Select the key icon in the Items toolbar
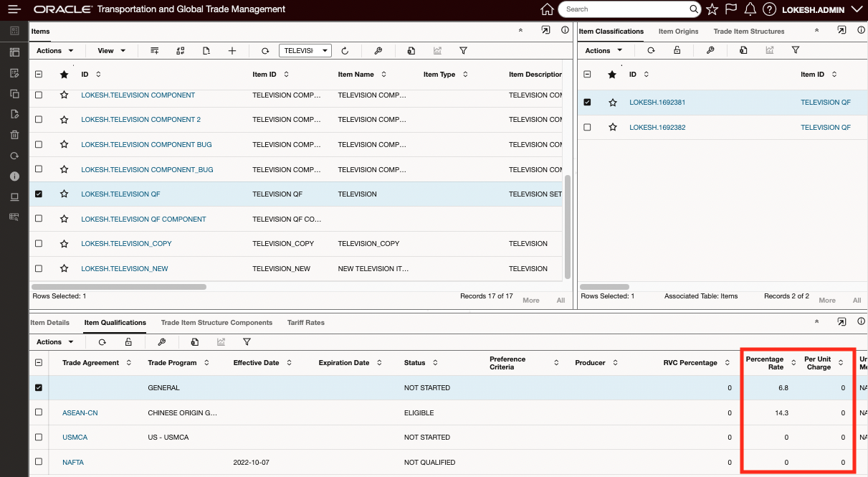The height and width of the screenshot is (477, 868). coord(378,50)
